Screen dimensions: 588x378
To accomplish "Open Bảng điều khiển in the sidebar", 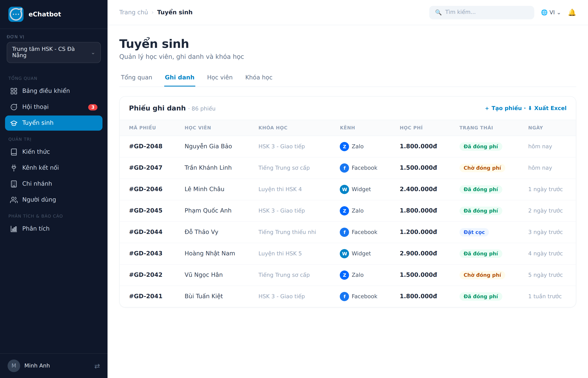I will [x=54, y=91].
